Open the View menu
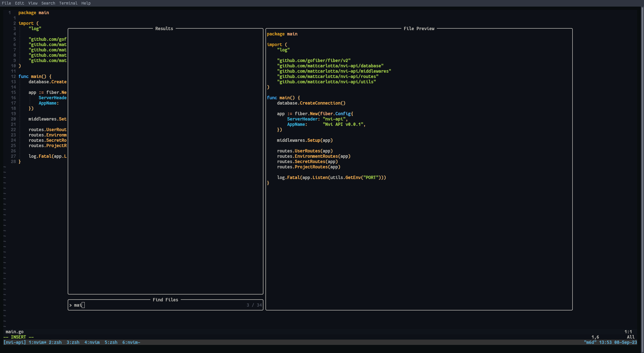 tap(33, 3)
